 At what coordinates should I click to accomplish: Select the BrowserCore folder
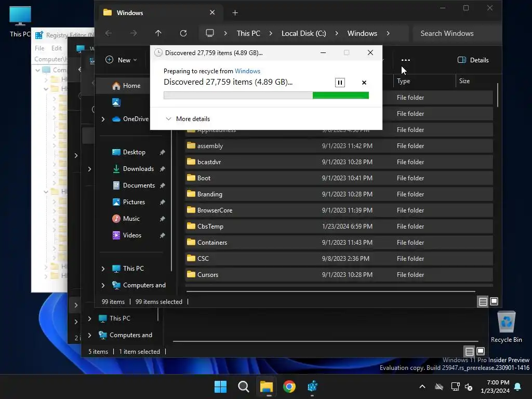[x=339, y=210]
